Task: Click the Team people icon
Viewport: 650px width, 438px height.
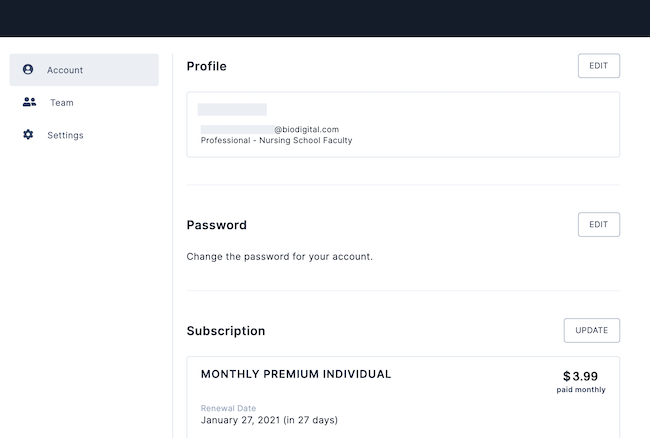Action: [x=29, y=102]
